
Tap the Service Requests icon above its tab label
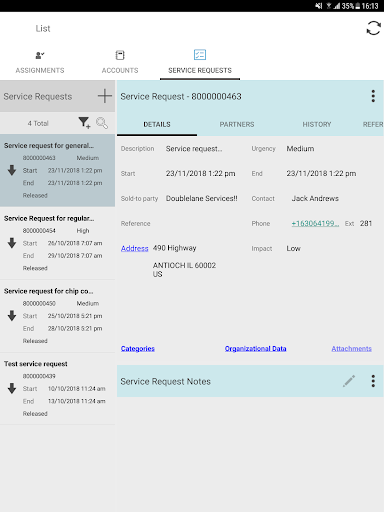tap(200, 55)
